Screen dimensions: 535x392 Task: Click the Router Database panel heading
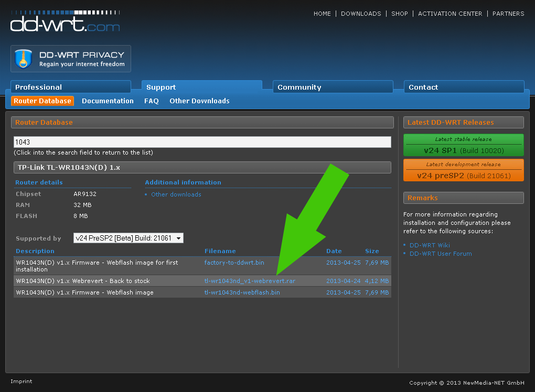(202, 123)
